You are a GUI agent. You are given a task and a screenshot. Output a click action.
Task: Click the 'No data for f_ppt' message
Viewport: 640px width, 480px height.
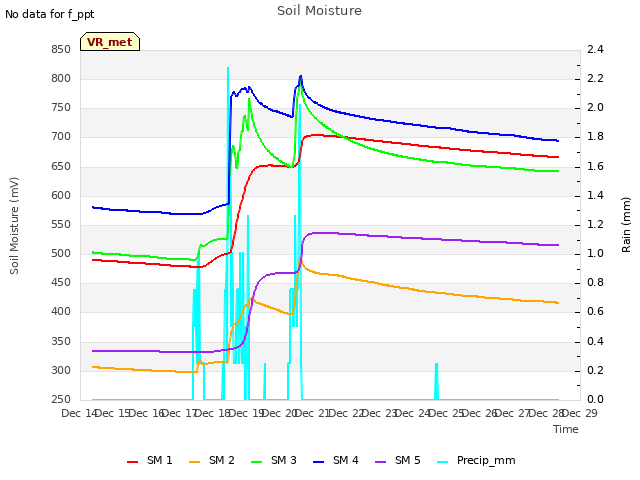(49, 14)
